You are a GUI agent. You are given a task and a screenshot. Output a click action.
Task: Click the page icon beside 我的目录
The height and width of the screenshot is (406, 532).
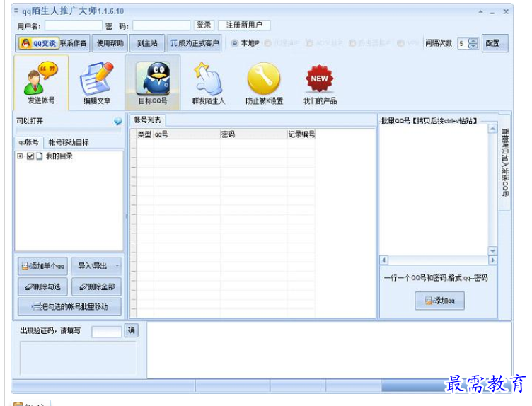(40, 156)
